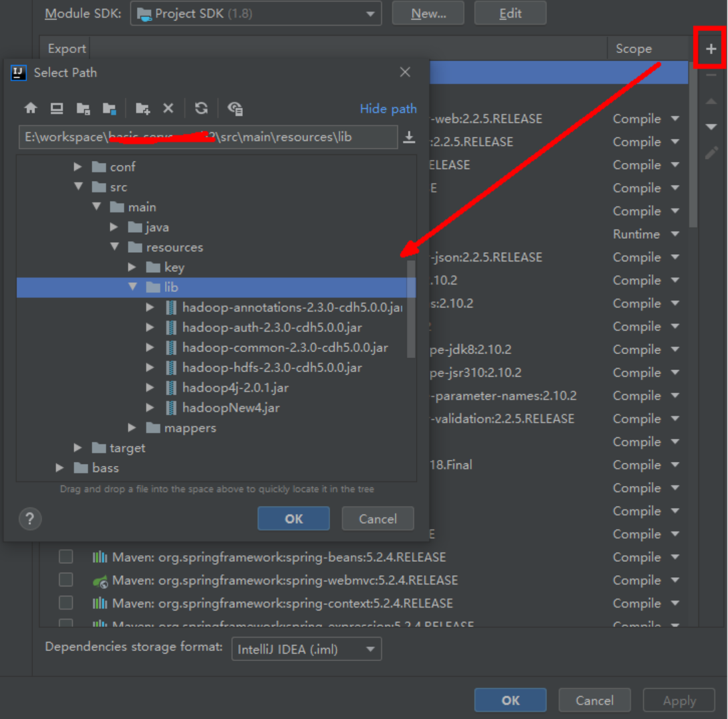Screen dimensions: 728x719
Task: Click the Module directory toolbar icon
Action: tap(110, 108)
